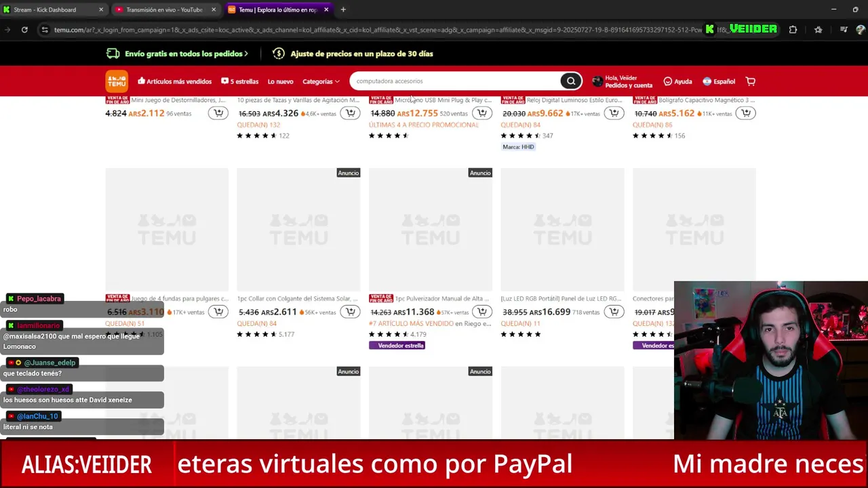Open the browser profile avatar
868x488 pixels.
pyautogui.click(x=861, y=30)
